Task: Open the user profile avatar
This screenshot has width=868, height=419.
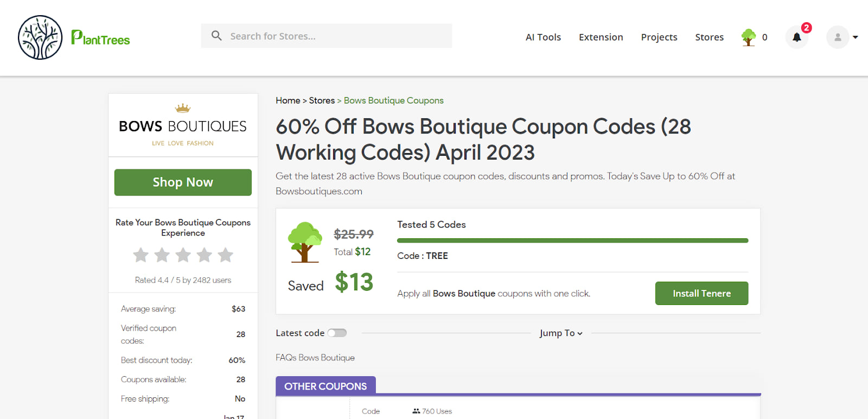Action: click(838, 37)
